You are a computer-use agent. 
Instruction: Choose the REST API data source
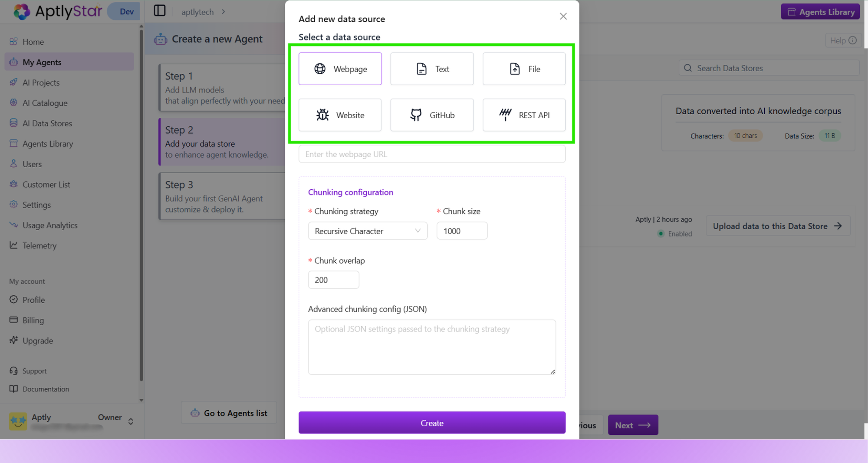point(524,115)
